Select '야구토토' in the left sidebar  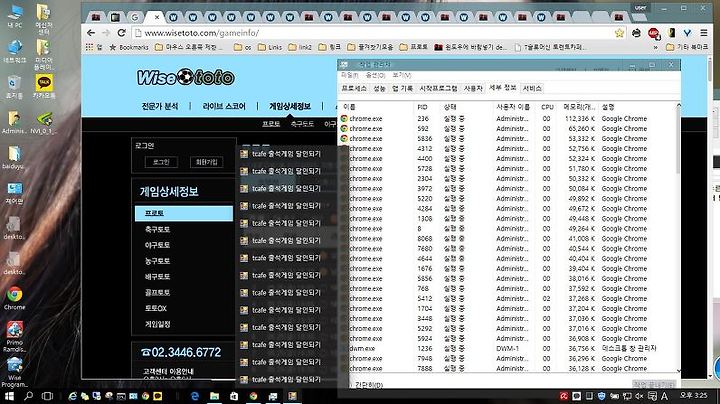pyautogui.click(x=158, y=245)
